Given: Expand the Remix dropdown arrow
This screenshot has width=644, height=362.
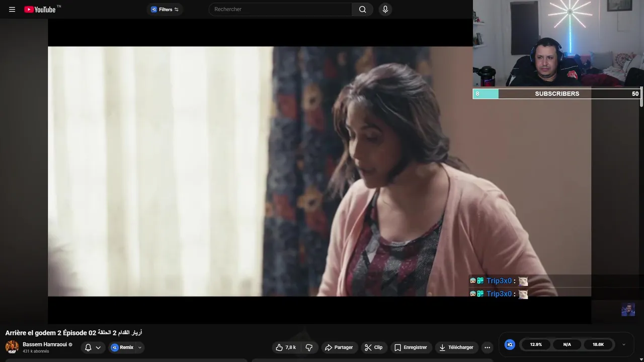Looking at the screenshot, I should [x=140, y=347].
